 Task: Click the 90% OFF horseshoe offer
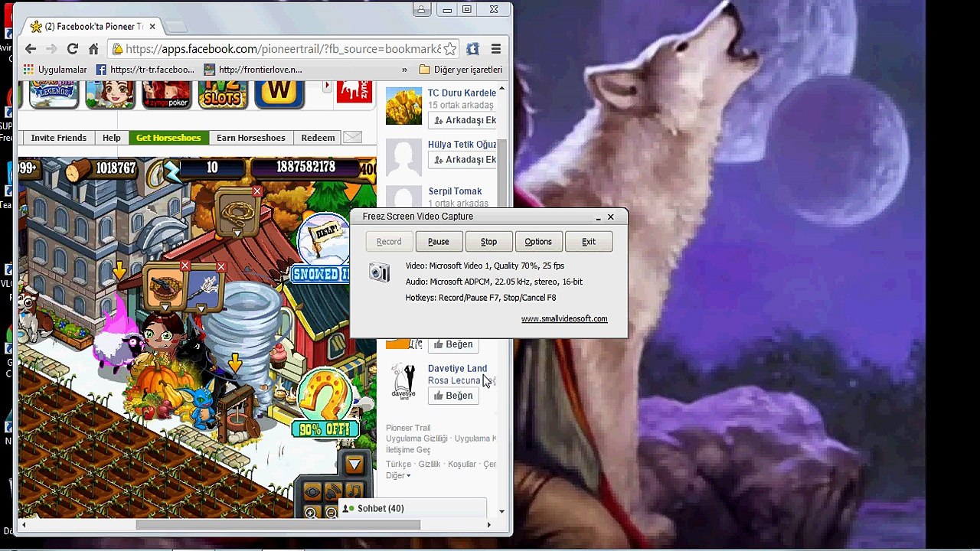click(x=325, y=403)
